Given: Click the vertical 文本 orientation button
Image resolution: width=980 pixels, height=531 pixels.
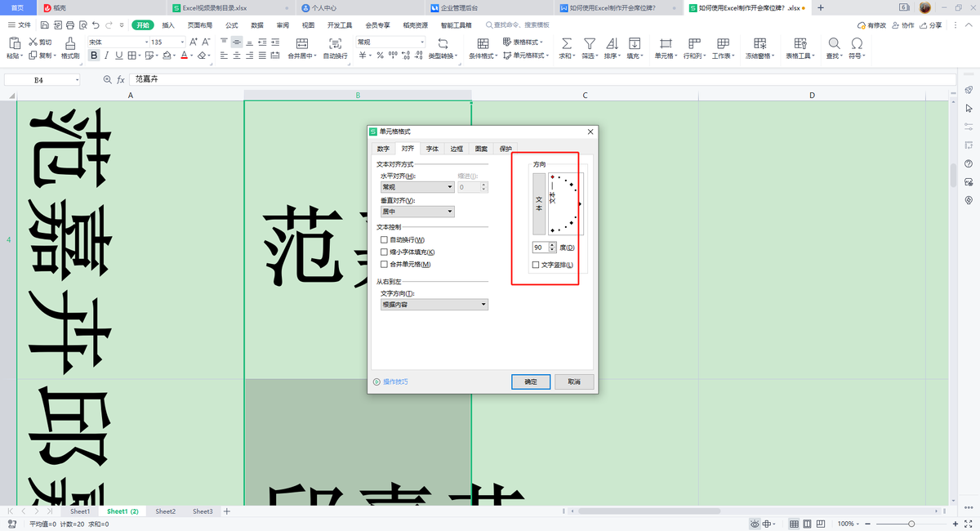Looking at the screenshot, I should [x=539, y=204].
